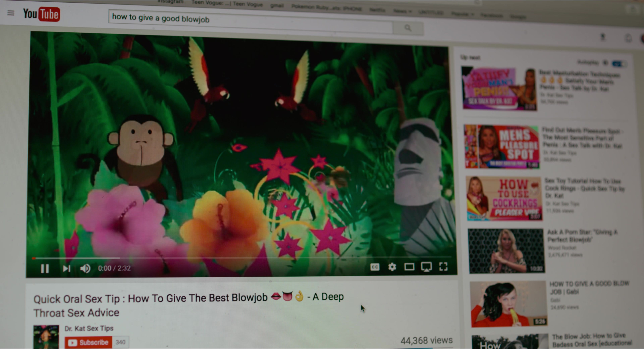Open the player settings gear menu

(392, 267)
